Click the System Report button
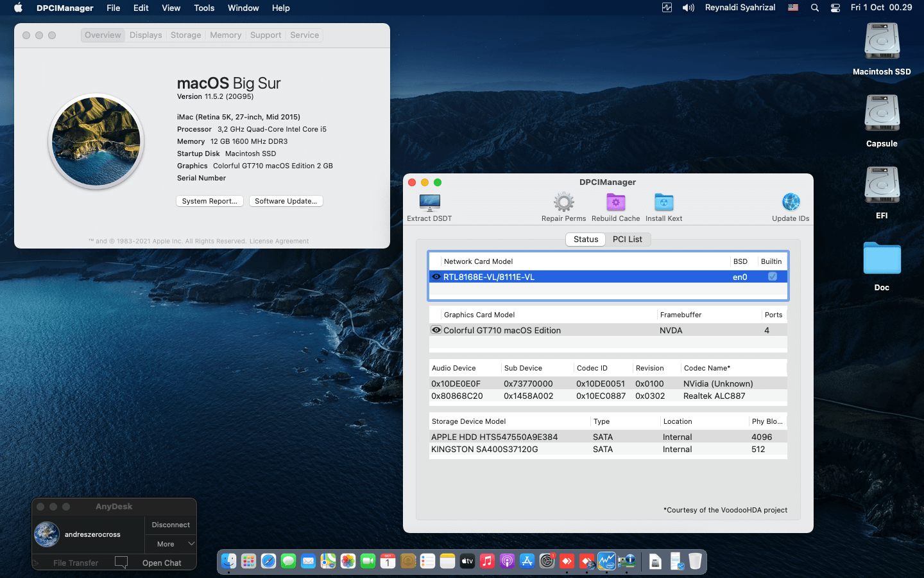This screenshot has height=578, width=924. [209, 201]
